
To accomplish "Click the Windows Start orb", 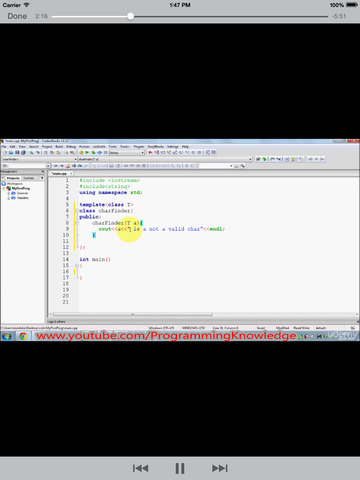I will [x=6, y=336].
